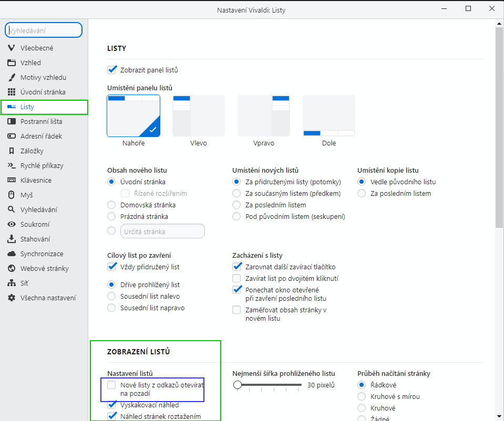This screenshot has width=504, height=421.
Task: Set tab bar position to Vlevo
Action: tap(199, 115)
